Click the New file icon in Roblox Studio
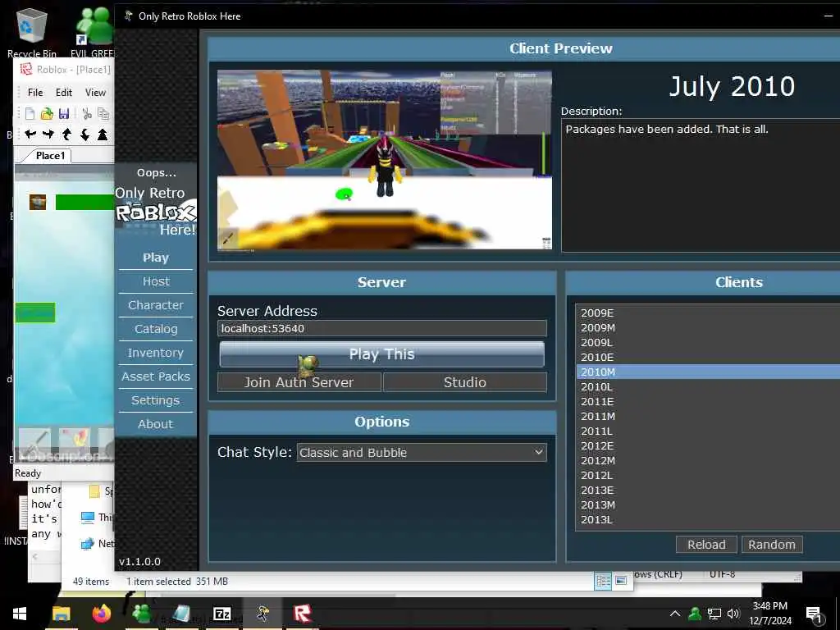Screen dimensions: 840x630 click(x=30, y=113)
